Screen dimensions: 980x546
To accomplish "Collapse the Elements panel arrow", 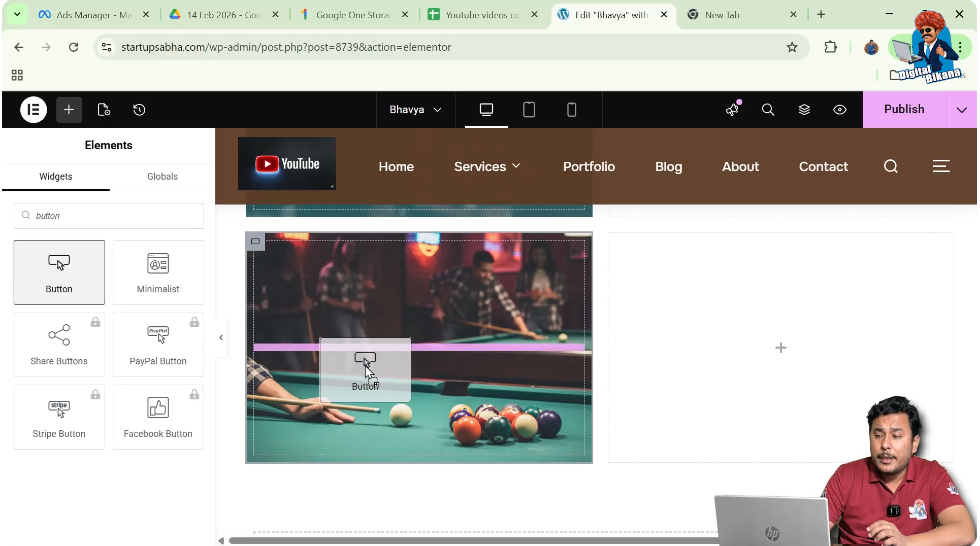I will pyautogui.click(x=221, y=337).
